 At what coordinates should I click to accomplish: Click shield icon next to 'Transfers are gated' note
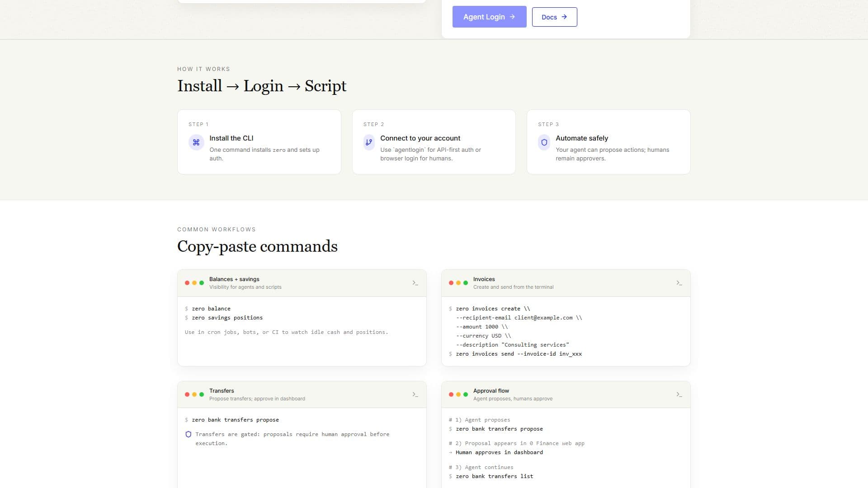click(x=189, y=434)
